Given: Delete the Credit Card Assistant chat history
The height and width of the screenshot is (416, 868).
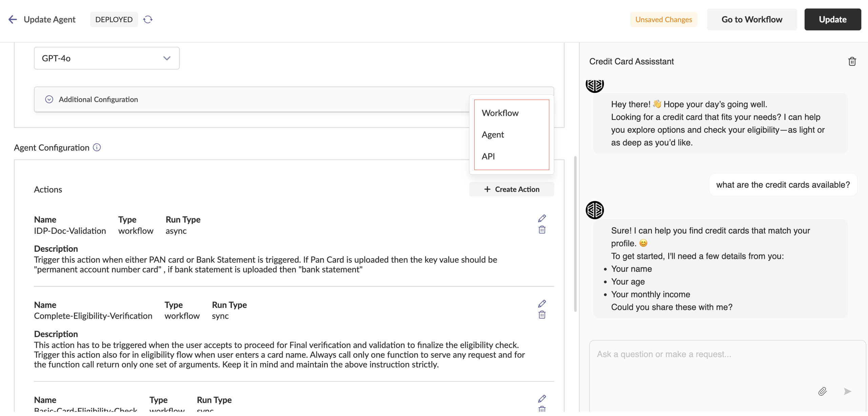Looking at the screenshot, I should pos(852,61).
